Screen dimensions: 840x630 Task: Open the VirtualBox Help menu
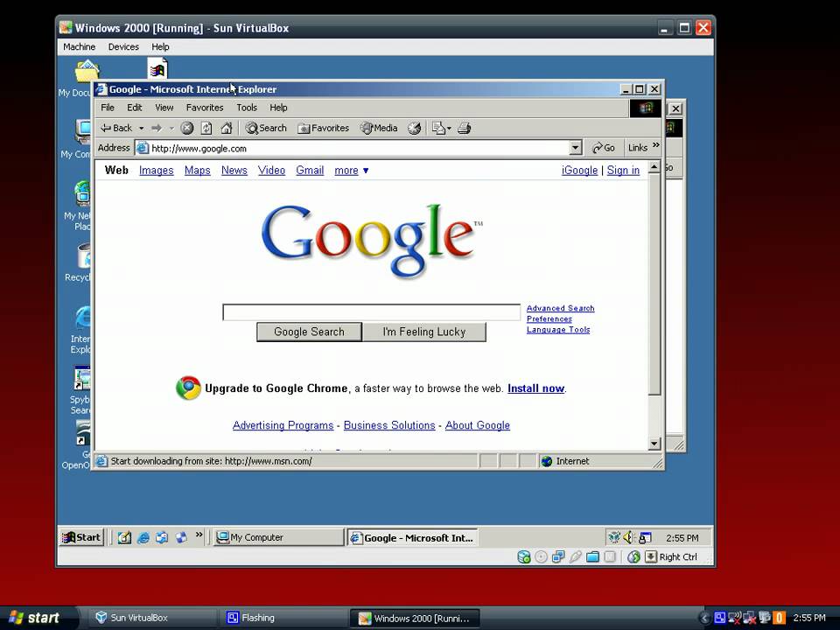[x=160, y=46]
